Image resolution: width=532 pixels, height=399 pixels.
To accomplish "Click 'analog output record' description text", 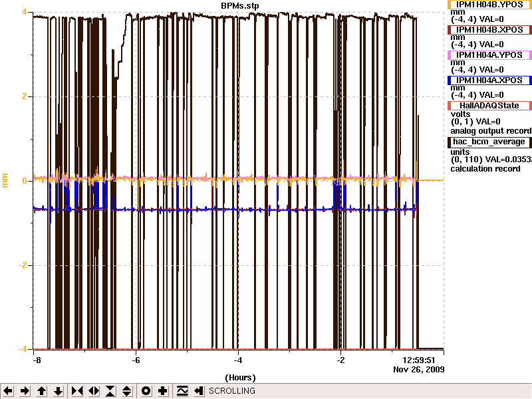I will coord(491,131).
